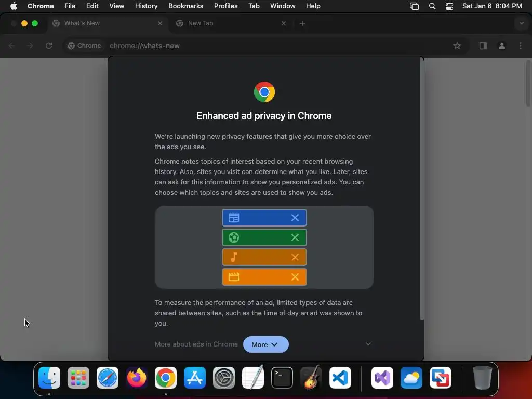Open the View menu
This screenshot has height=399, width=532.
coord(116,6)
